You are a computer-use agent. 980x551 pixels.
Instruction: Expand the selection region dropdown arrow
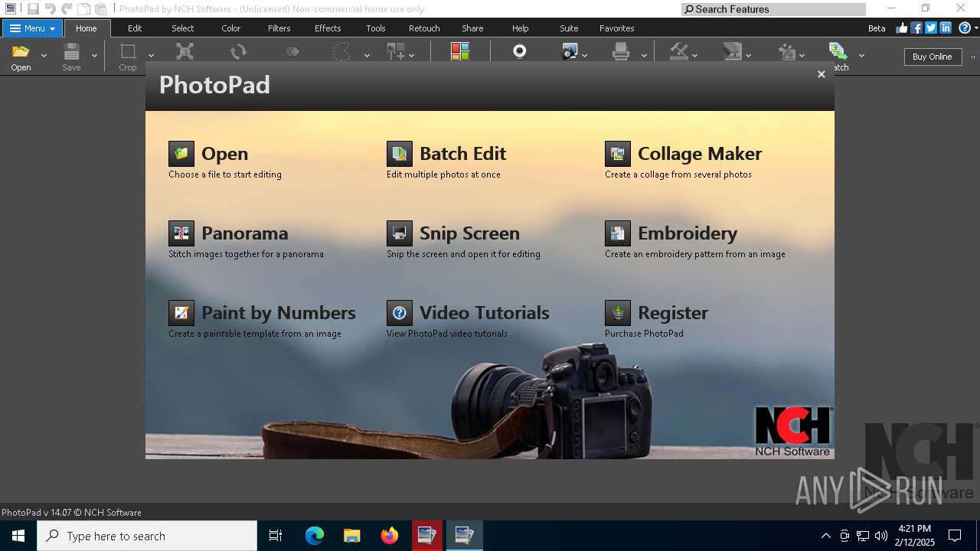[367, 56]
